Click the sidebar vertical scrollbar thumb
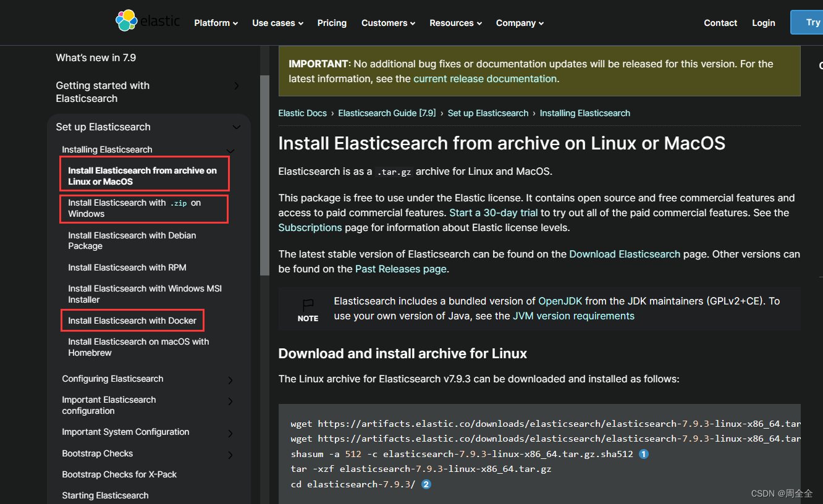The image size is (823, 504). [264, 175]
